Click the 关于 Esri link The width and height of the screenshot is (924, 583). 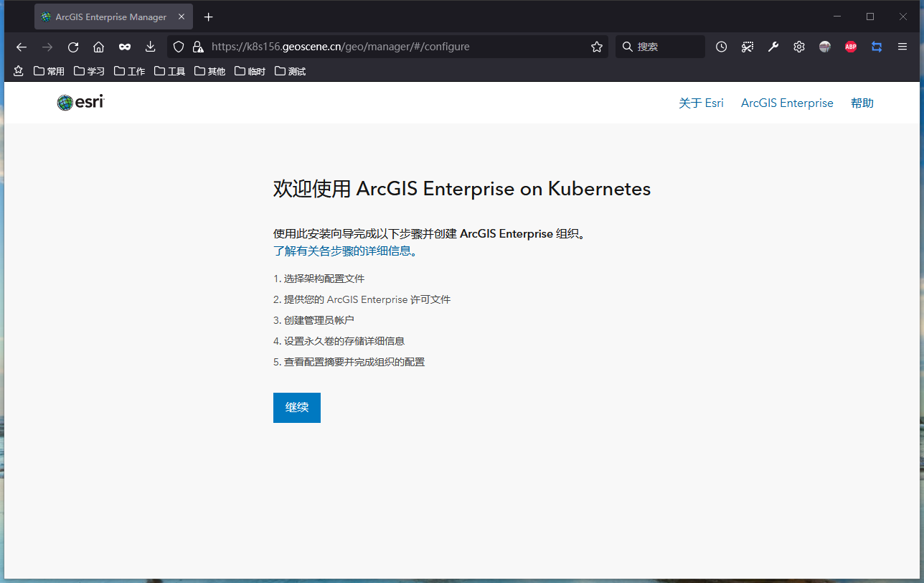pyautogui.click(x=701, y=103)
